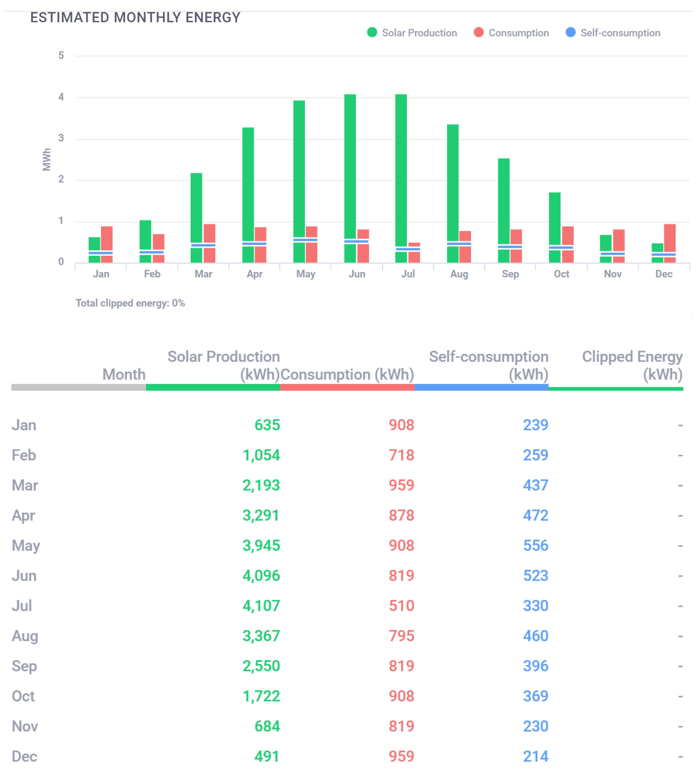700x771 pixels.
Task: Click the Consumption (kWh) column header
Action: [x=347, y=374]
